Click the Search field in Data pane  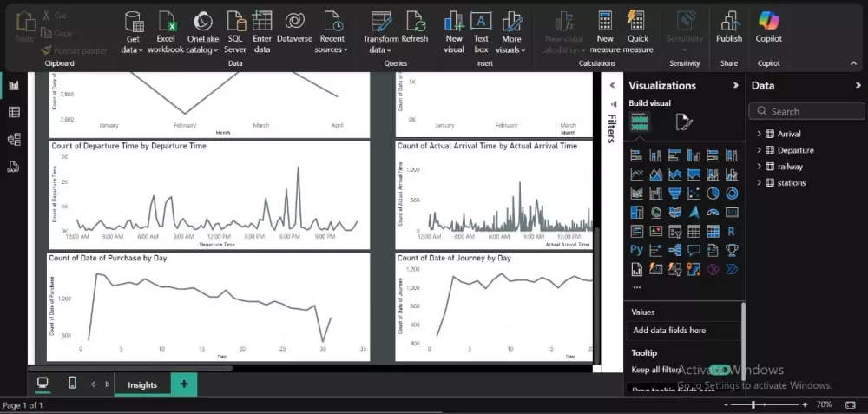tap(806, 111)
